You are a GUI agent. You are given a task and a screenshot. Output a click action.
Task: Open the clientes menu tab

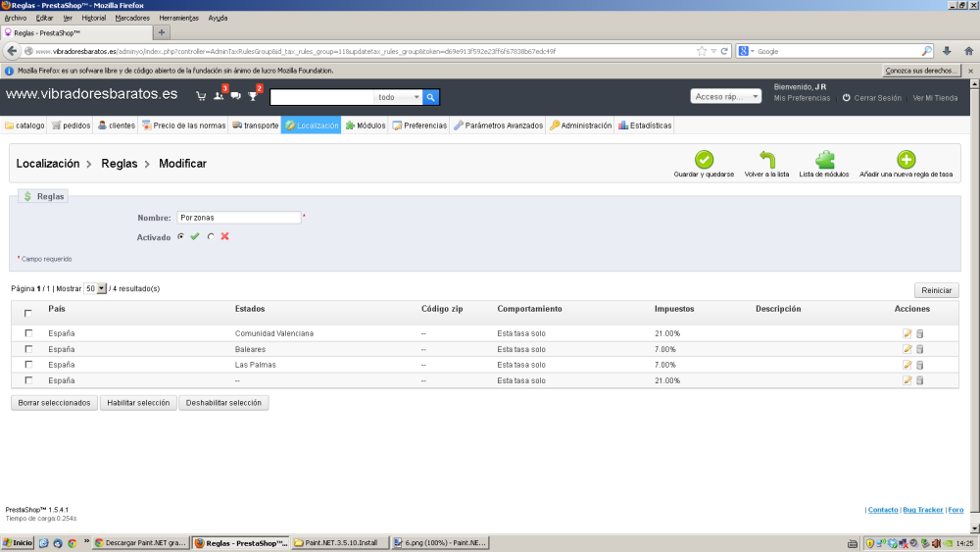tap(117, 125)
